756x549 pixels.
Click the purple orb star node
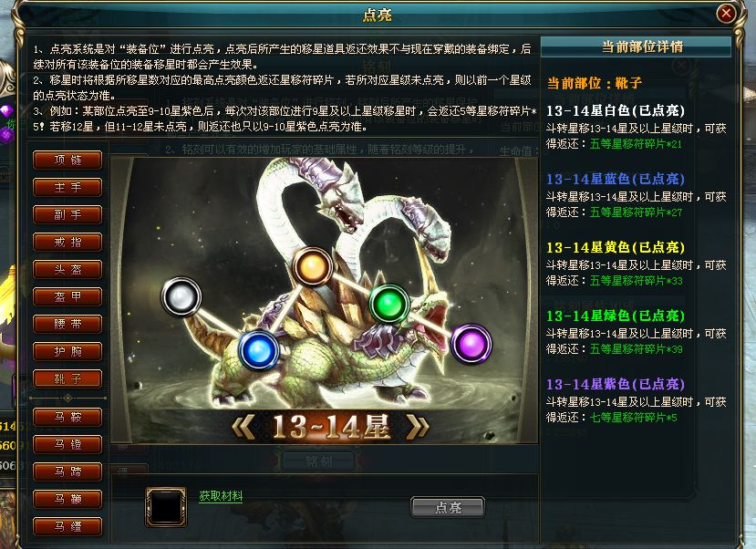(471, 344)
